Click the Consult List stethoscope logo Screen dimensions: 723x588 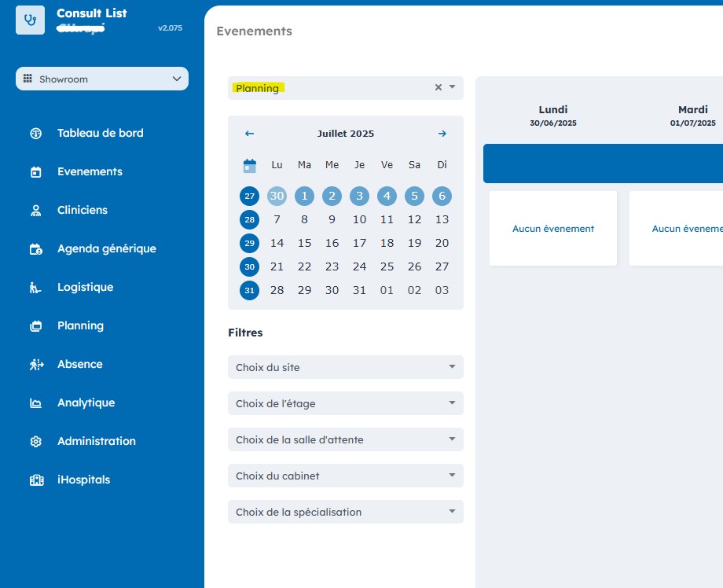tap(30, 20)
